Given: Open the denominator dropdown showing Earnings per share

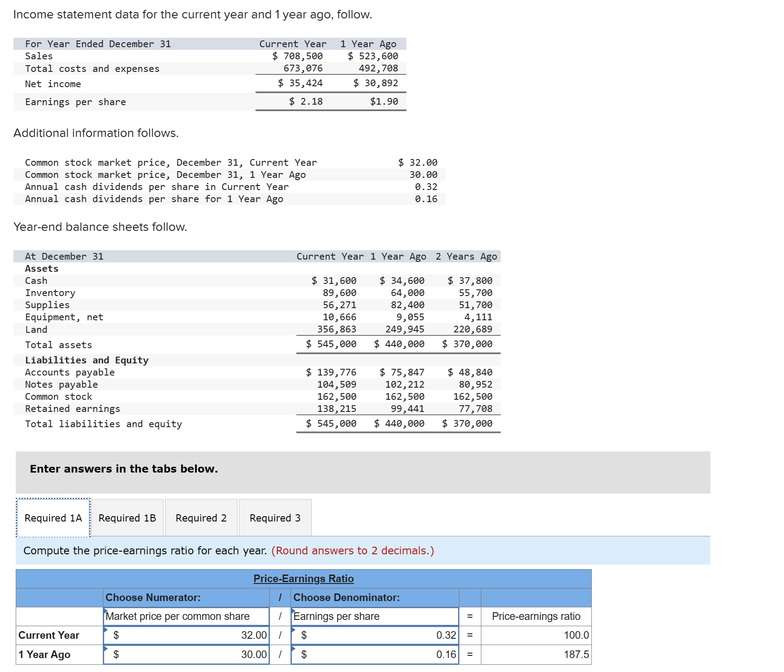Looking at the screenshot, I should pyautogui.click(x=375, y=616).
